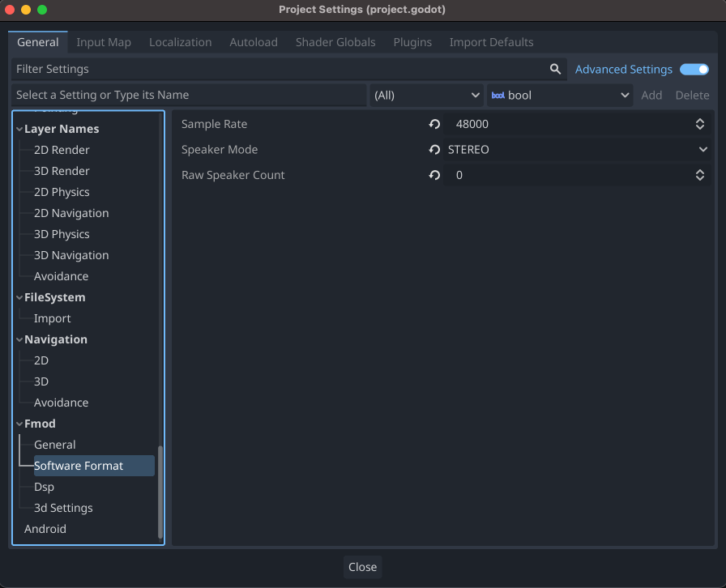Screen dimensions: 726x588
Task: Select Avoidance under Navigation
Action: (x=61, y=403)
